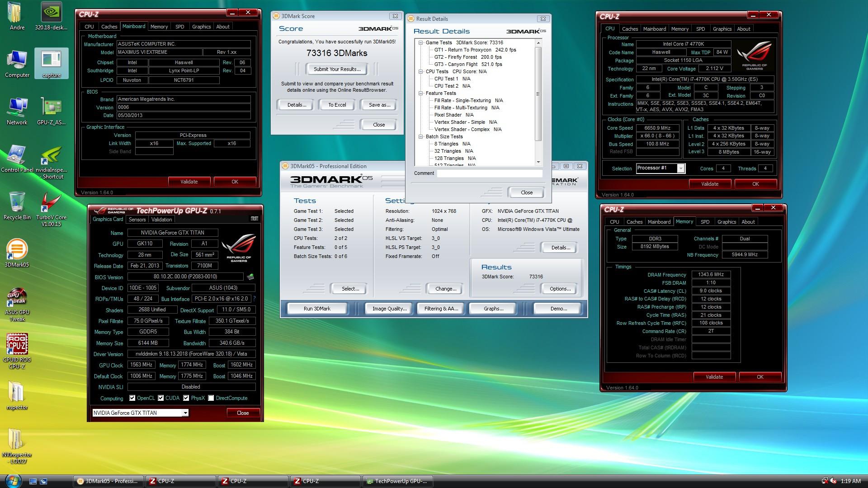Click the GPU-Z BIOS save chip icon
Screen dimensions: 868x488
pyautogui.click(x=250, y=277)
